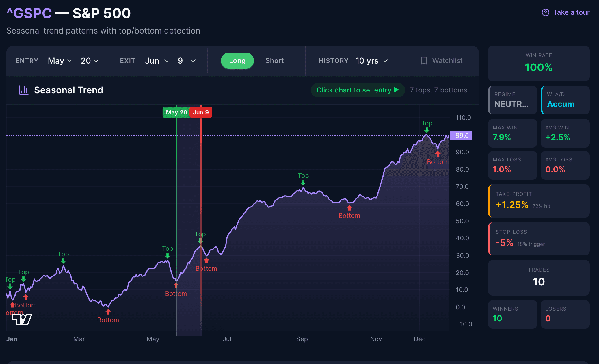This screenshot has height=364, width=599.
Task: Click the help circle icon beside Take a tour
Action: 545,12
